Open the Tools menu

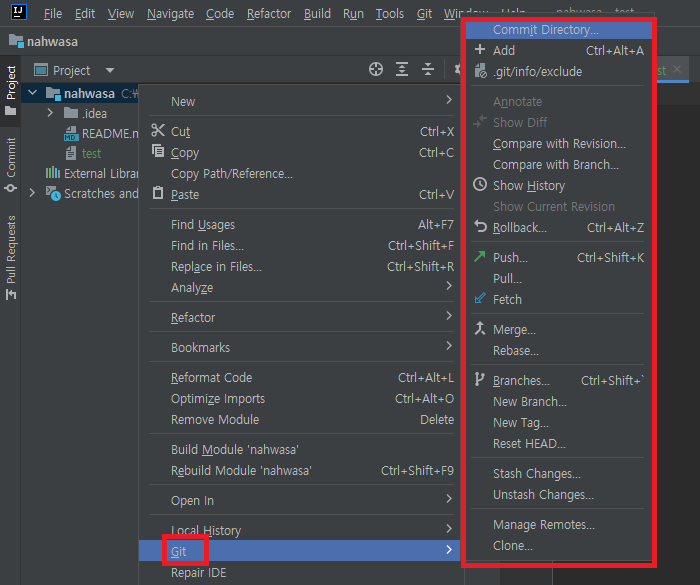pos(390,14)
